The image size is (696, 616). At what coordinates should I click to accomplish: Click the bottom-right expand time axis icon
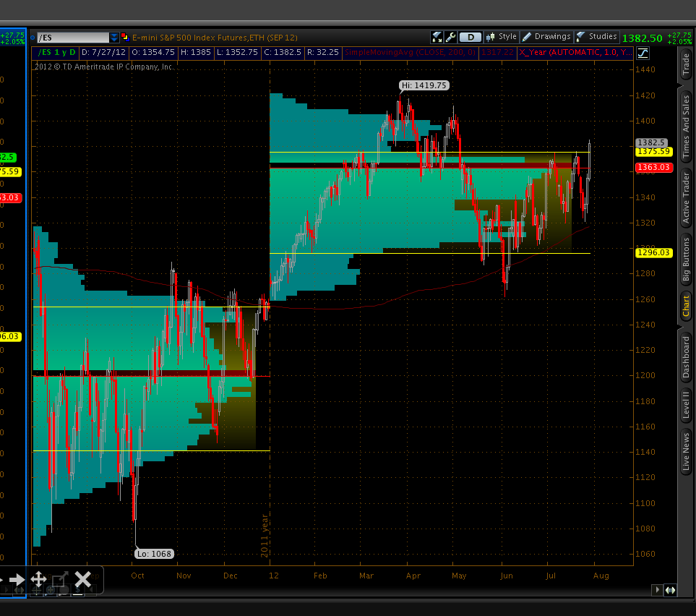pyautogui.click(x=670, y=590)
